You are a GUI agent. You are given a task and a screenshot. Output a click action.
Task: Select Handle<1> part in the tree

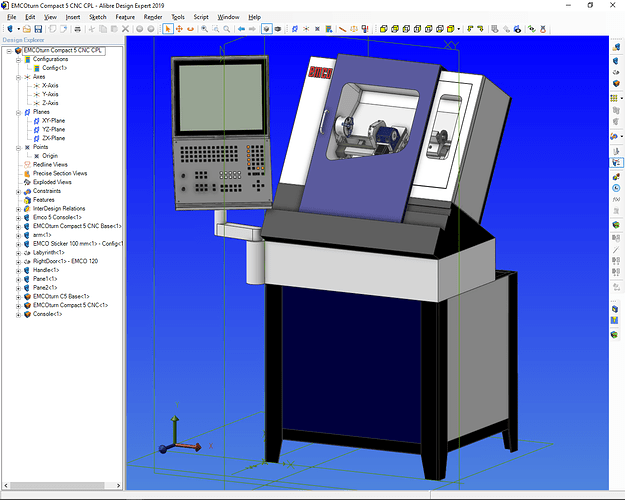[x=46, y=270]
